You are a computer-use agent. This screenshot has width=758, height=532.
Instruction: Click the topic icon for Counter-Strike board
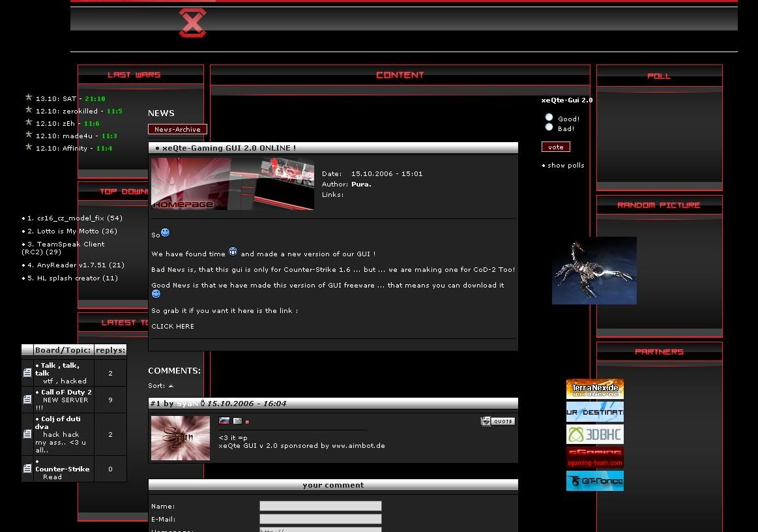(x=27, y=469)
